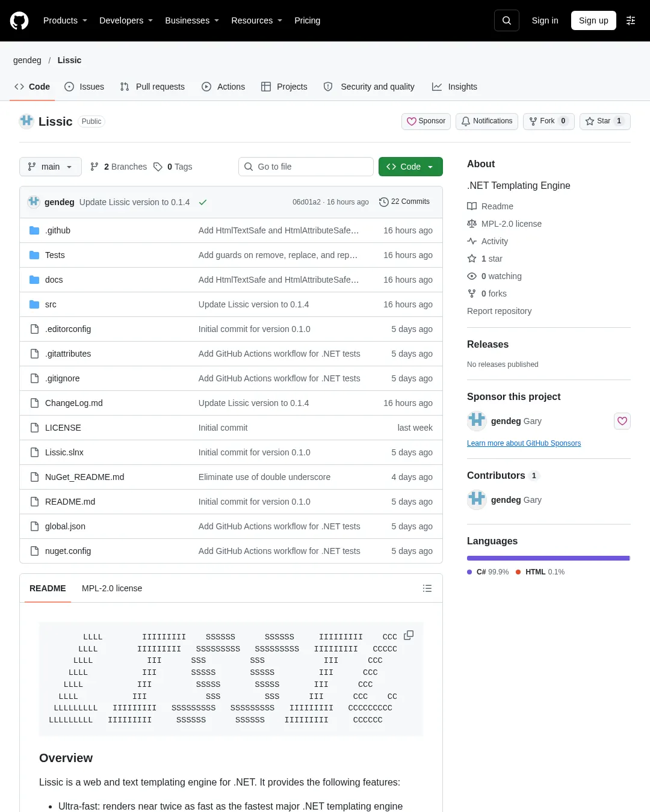Switch to the Pull requests tab

pyautogui.click(x=152, y=87)
